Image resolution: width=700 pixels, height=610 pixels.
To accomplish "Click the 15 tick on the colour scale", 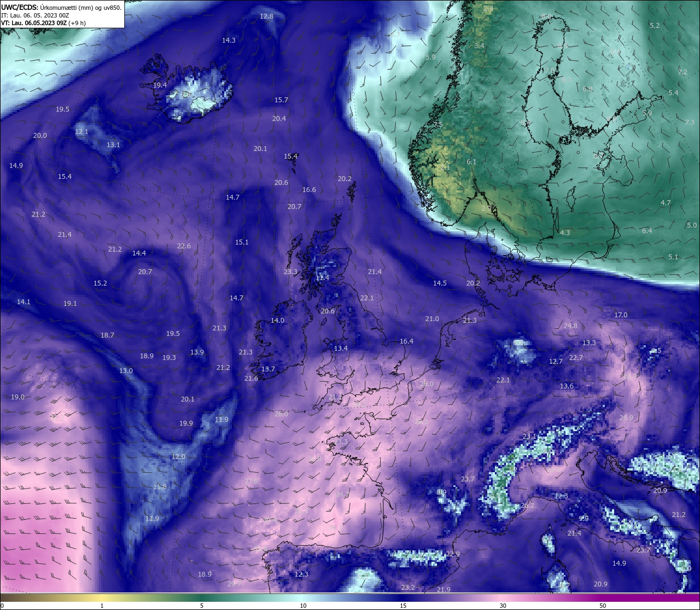I will click(403, 606).
